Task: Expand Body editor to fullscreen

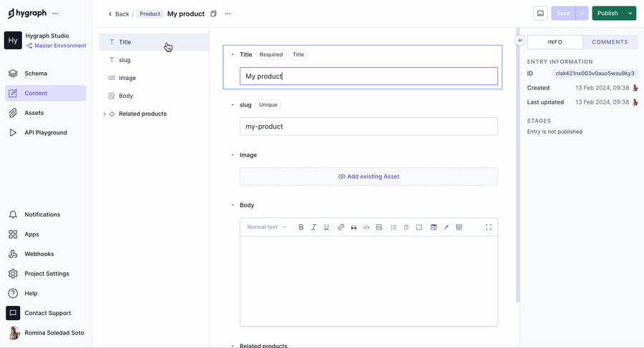Action: click(x=489, y=227)
